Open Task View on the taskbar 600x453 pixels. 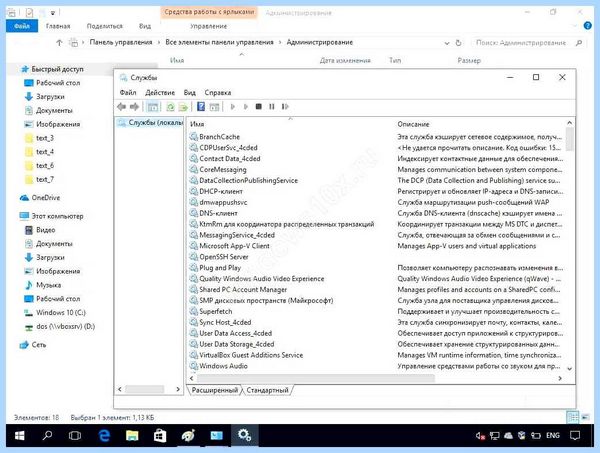[75, 435]
